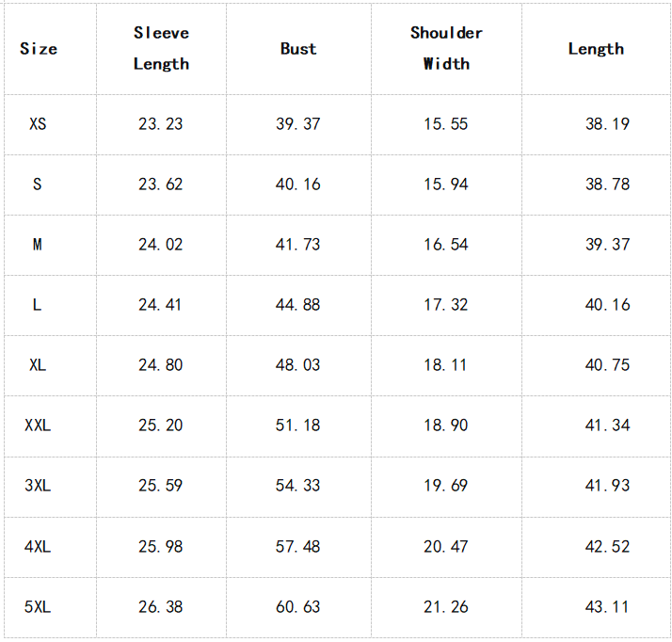The image size is (672, 642).
Task: Select the XXL size row label
Action: pos(38,425)
